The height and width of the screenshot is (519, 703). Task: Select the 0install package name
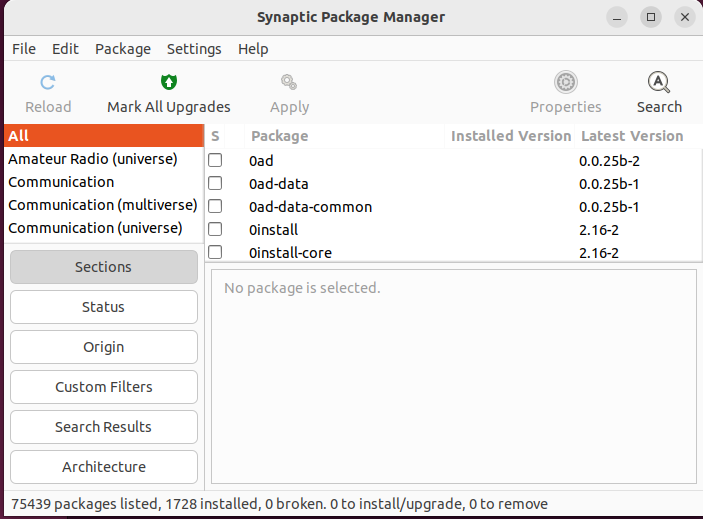tap(273, 230)
